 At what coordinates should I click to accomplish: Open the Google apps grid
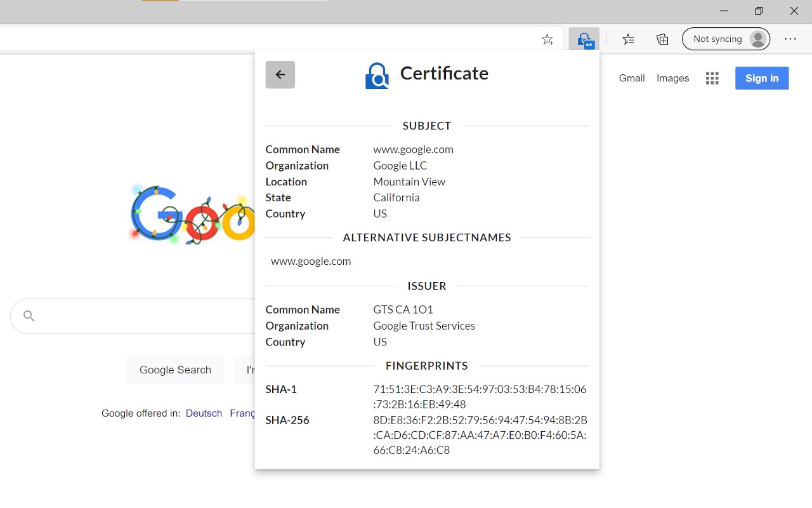coord(712,78)
